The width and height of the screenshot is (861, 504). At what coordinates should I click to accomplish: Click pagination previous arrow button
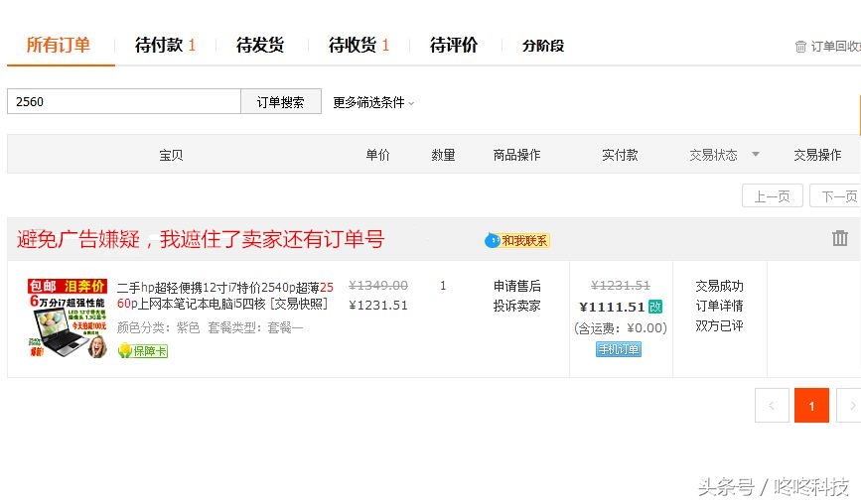click(x=772, y=406)
